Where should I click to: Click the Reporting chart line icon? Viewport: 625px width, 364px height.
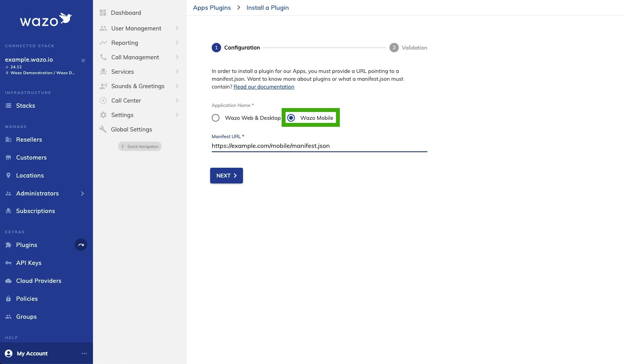103,43
